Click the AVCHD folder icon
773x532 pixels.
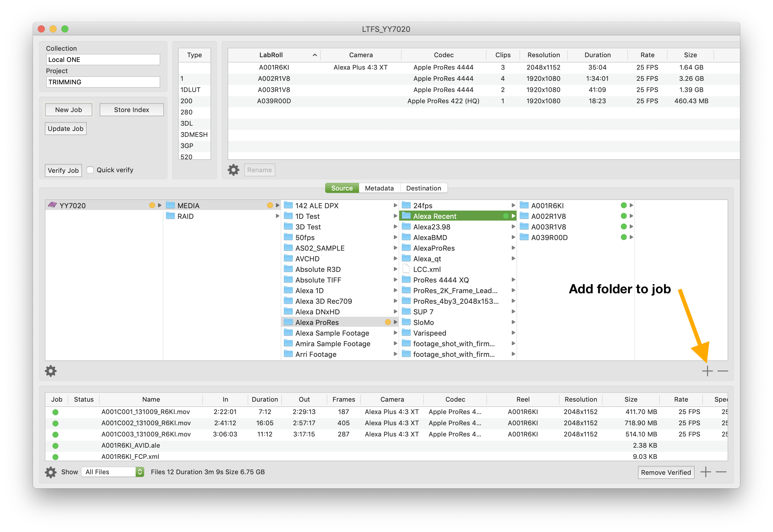tap(288, 258)
